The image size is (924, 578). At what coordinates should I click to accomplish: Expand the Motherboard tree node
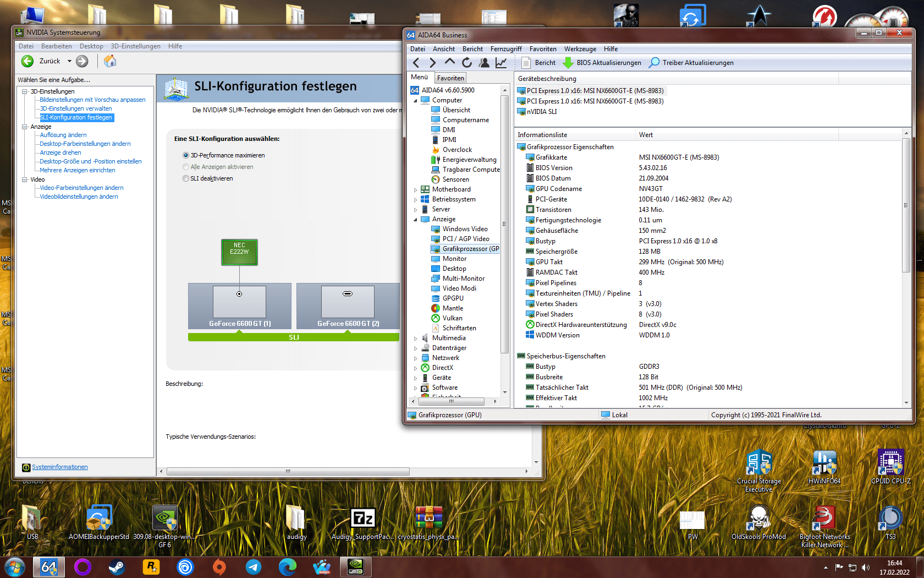[415, 189]
